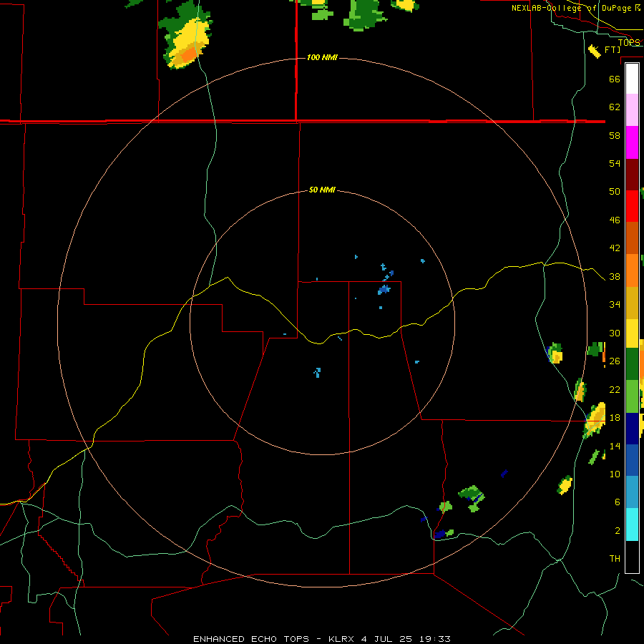This screenshot has width=644, height=644.
Task: Select the '19:33' timestamp in caption
Action: pos(435,639)
